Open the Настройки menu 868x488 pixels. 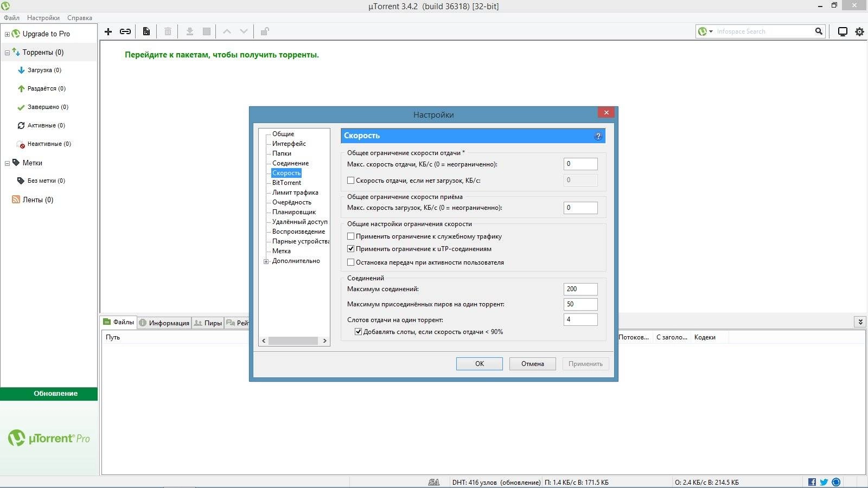(x=43, y=17)
